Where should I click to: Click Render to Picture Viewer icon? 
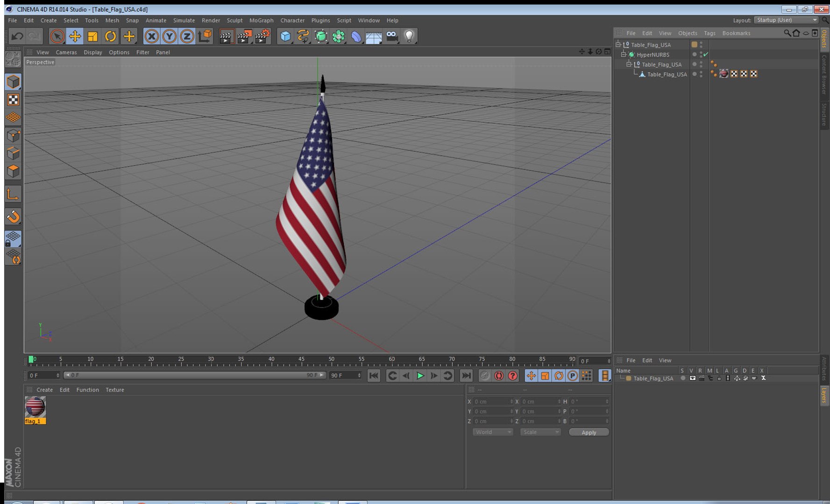244,36
